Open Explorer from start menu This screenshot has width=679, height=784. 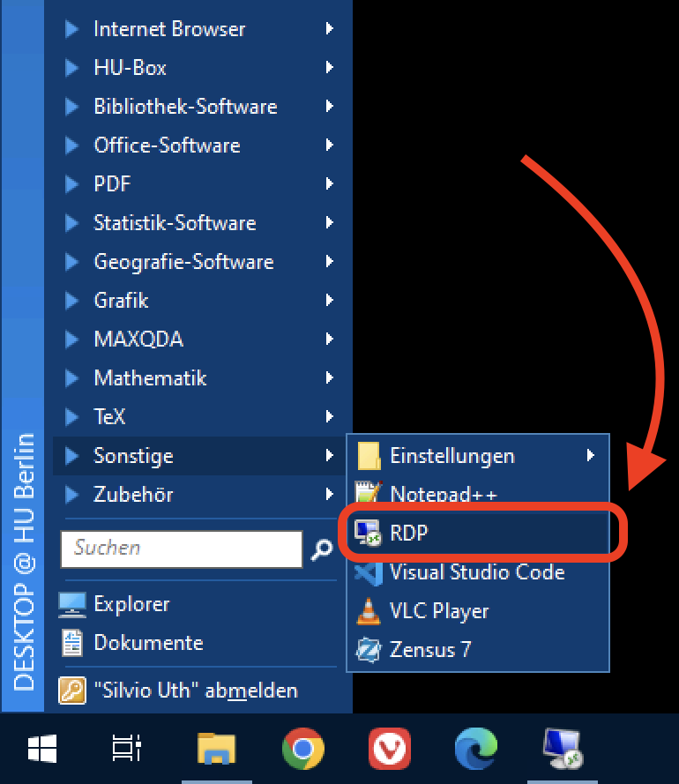coord(199,604)
